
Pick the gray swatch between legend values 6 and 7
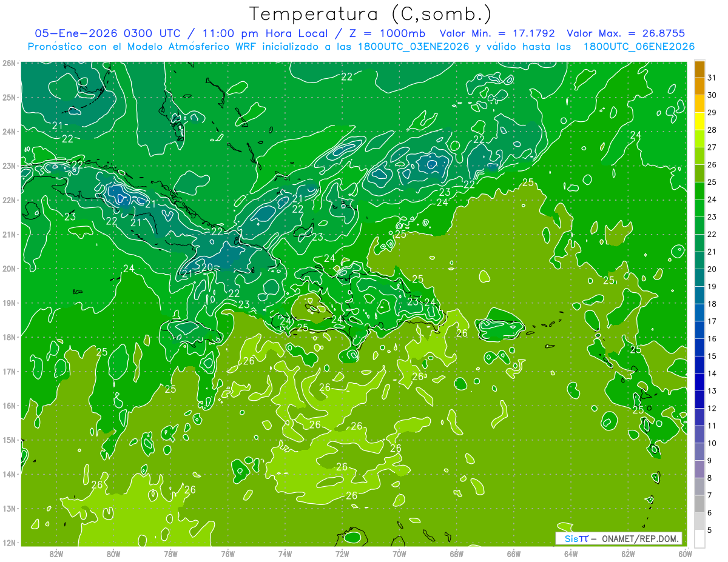click(699, 504)
